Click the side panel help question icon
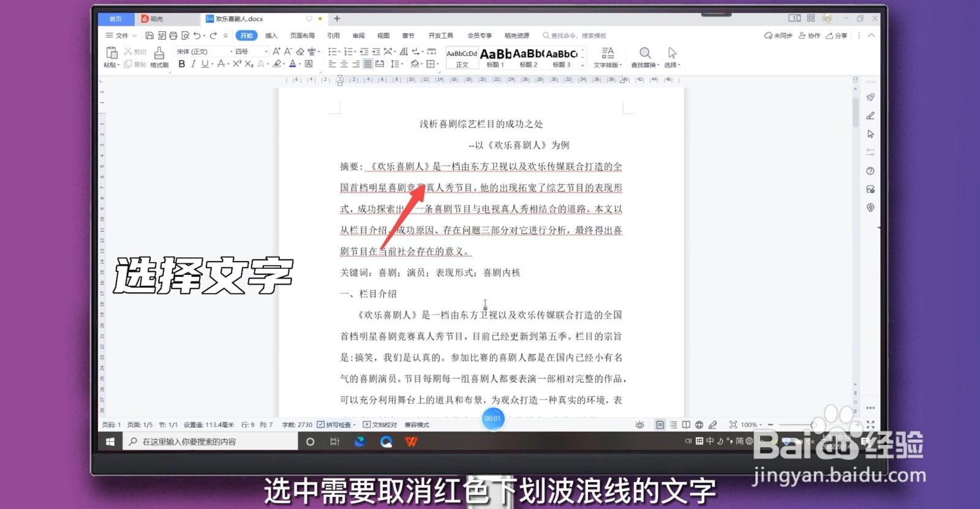980x509 pixels. (x=870, y=171)
